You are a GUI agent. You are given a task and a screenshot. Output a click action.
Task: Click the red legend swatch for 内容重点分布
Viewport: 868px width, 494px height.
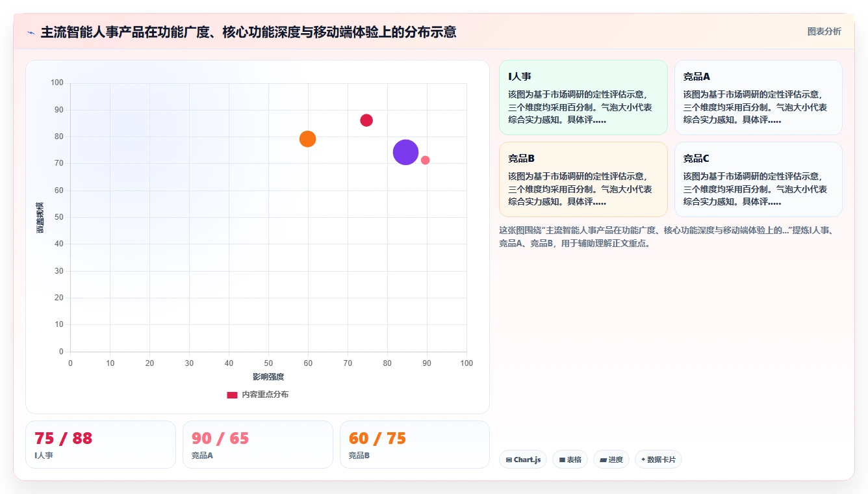(232, 395)
